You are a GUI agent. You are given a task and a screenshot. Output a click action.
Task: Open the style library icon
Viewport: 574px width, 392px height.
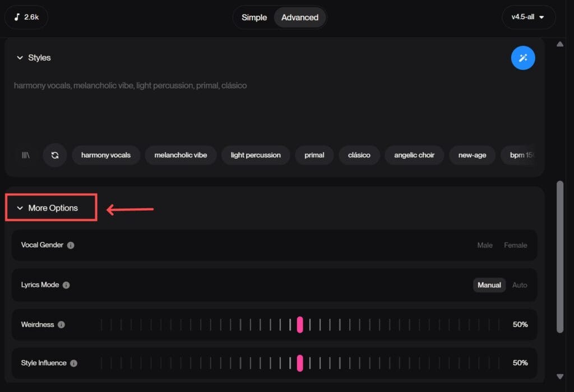26,155
